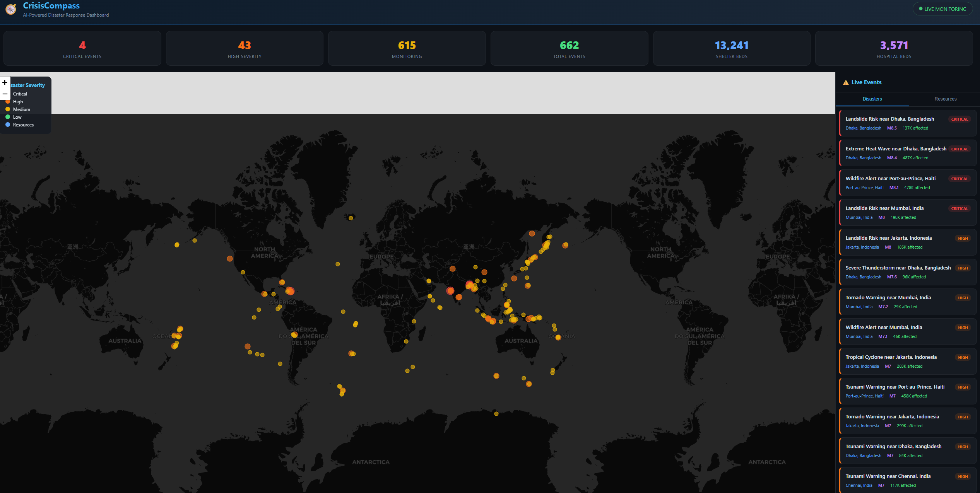Click the orange High severity legend dot
Image resolution: width=980 pixels, height=493 pixels.
[x=8, y=102]
